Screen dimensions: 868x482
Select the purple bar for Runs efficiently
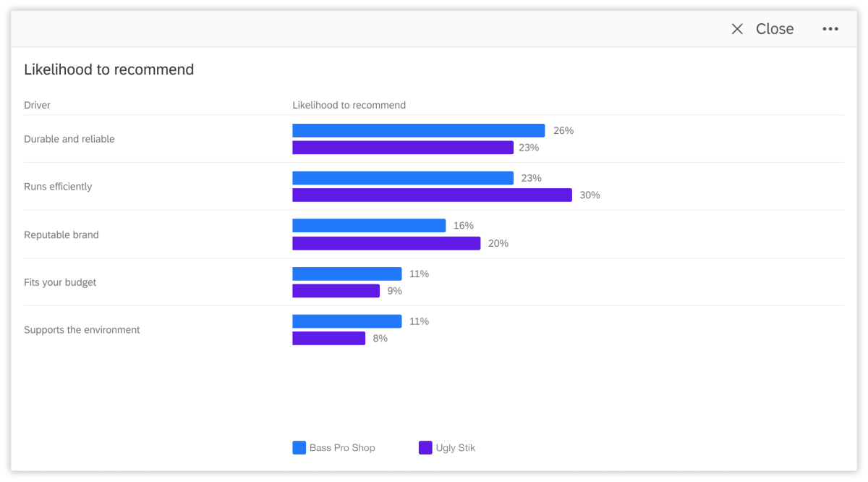click(432, 195)
